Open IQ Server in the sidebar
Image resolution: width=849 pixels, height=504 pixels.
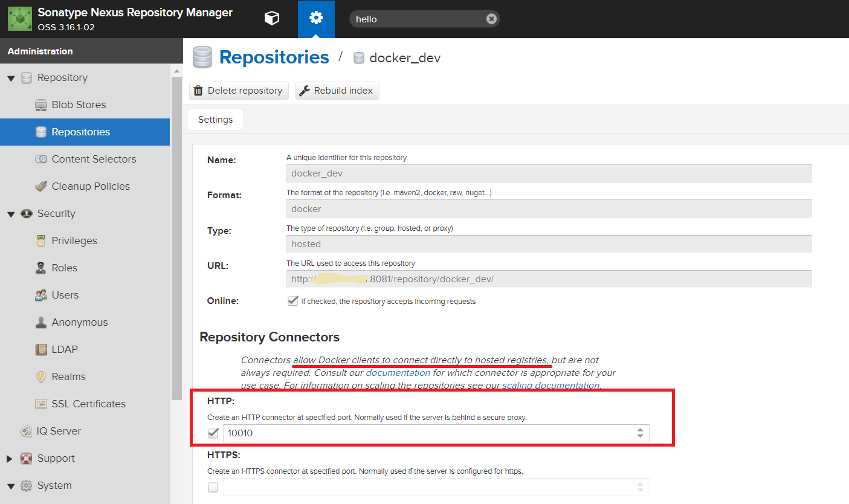(x=59, y=431)
